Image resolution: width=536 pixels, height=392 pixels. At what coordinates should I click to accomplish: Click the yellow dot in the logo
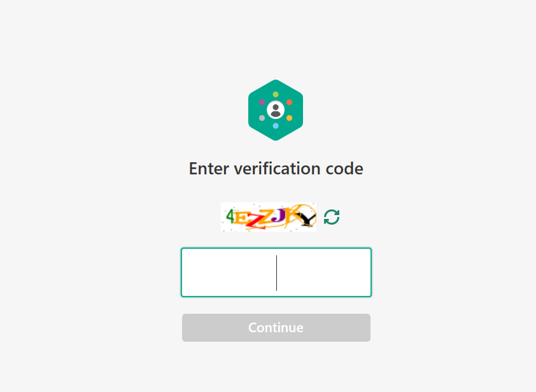(x=289, y=118)
